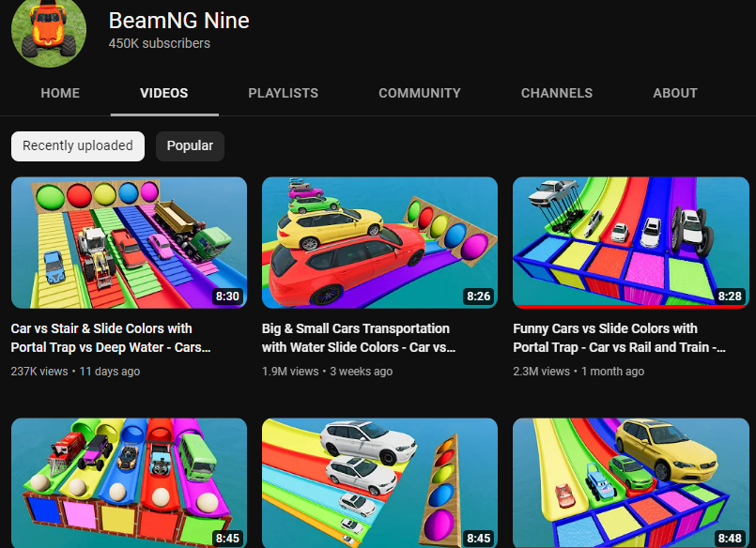Sort videos by Popular chip
Image resolution: width=756 pixels, height=548 pixels.
pyautogui.click(x=190, y=145)
